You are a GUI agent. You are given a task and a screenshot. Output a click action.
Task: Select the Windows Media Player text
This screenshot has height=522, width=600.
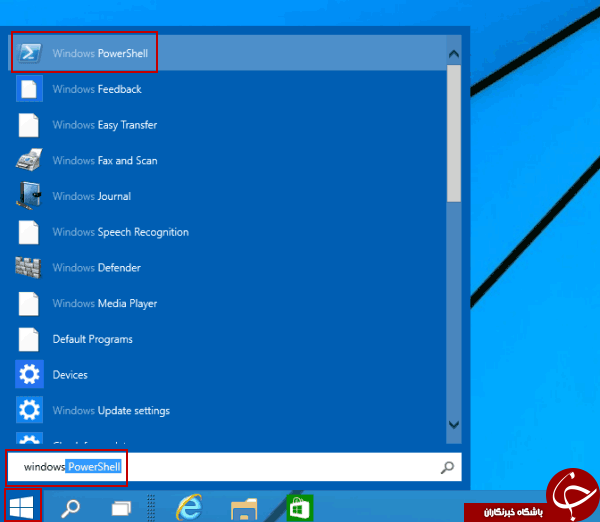coord(105,303)
